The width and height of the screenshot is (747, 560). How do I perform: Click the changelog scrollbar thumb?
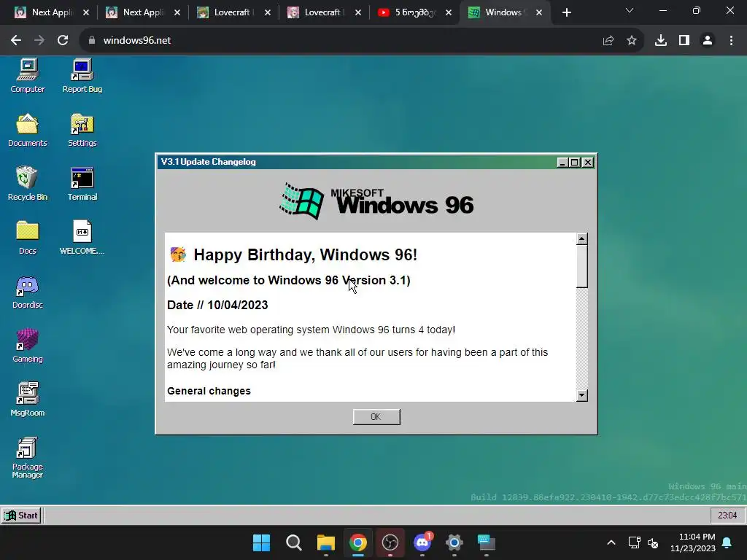[x=581, y=266]
